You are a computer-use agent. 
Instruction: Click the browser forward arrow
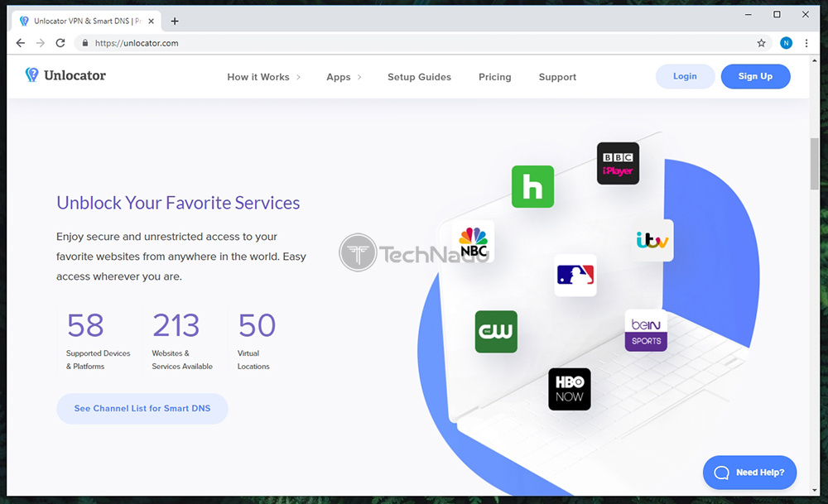coord(40,43)
